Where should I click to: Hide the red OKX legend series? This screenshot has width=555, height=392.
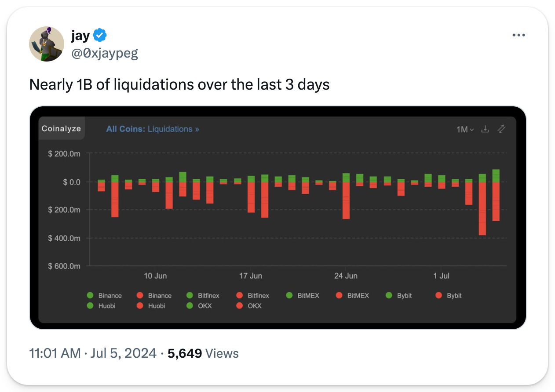tap(240, 305)
